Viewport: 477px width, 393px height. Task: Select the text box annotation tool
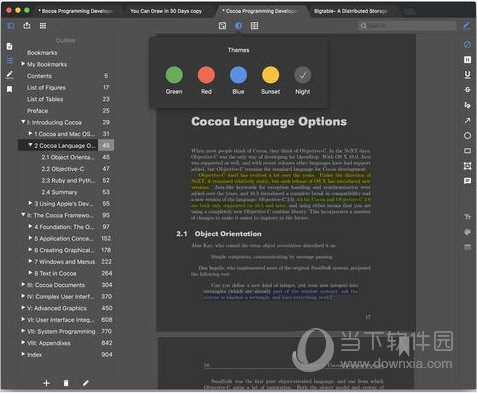click(x=467, y=166)
